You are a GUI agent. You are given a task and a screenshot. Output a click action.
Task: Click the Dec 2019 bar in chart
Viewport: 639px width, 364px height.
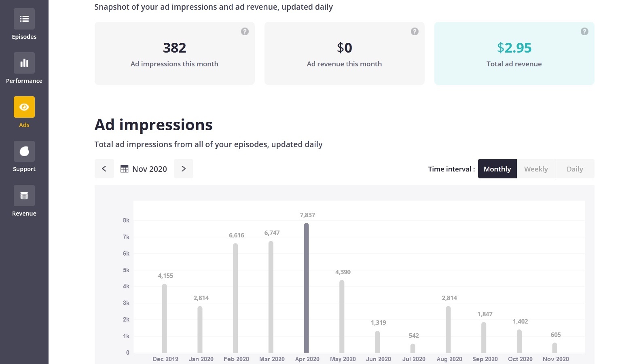[x=165, y=318]
